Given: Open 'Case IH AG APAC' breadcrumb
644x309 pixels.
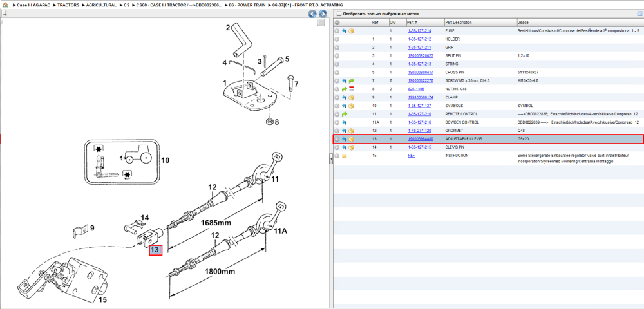Looking at the screenshot, I should (32, 5).
